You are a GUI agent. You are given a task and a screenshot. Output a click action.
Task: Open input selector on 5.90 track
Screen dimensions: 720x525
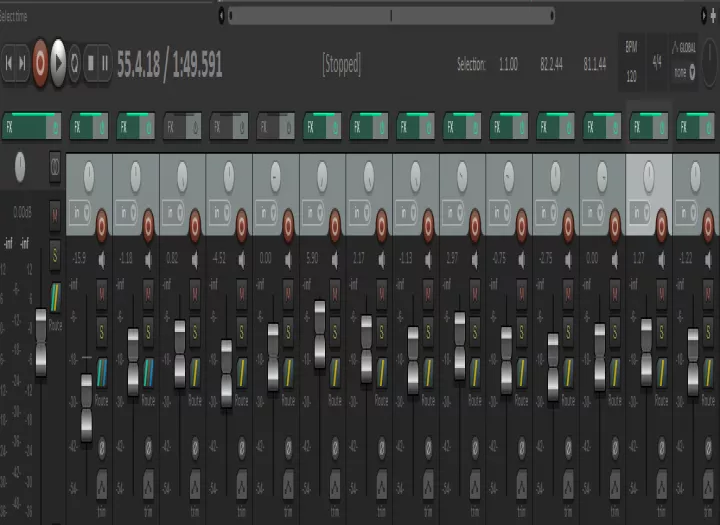[x=314, y=213]
